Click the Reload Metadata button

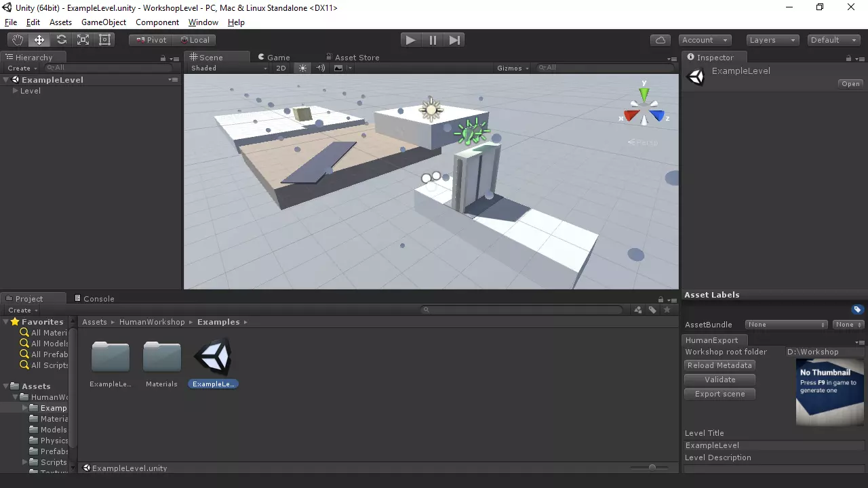pos(720,365)
